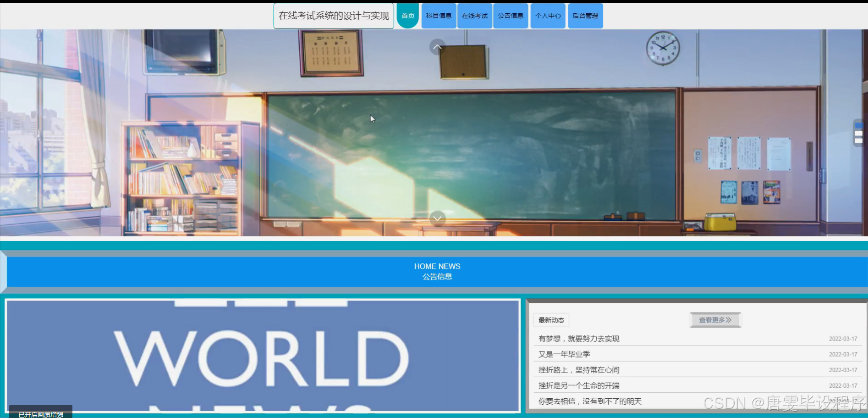Open the 科目信息 menu item

coord(439,16)
